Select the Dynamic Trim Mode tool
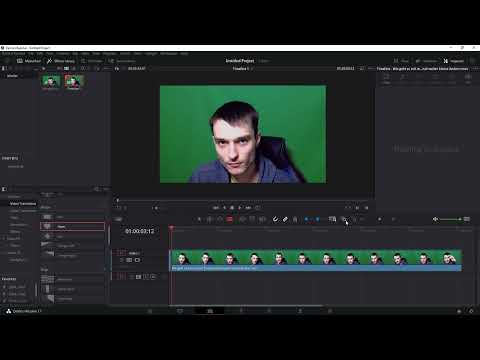The width and height of the screenshot is (480, 360). click(220, 219)
